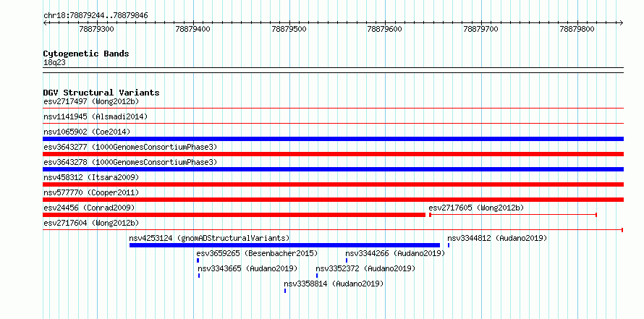The image size is (644, 319).
Task: Click the small blue marker below esv3659265
Action: click(x=198, y=260)
